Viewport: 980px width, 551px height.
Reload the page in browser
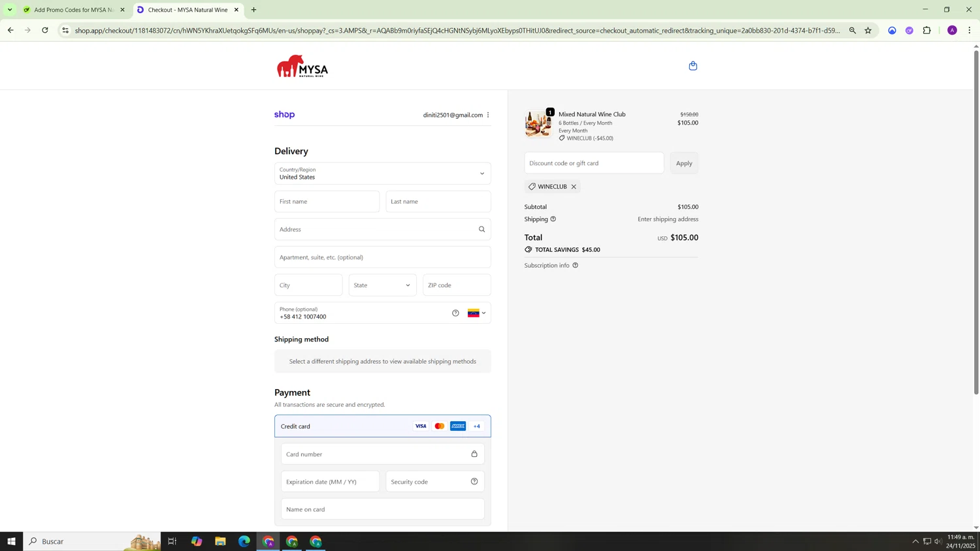click(x=45, y=30)
